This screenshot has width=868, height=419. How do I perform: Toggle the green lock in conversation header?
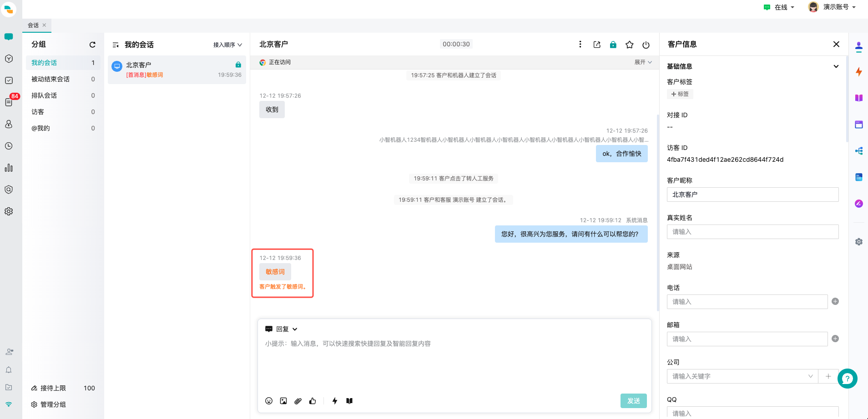pyautogui.click(x=613, y=45)
